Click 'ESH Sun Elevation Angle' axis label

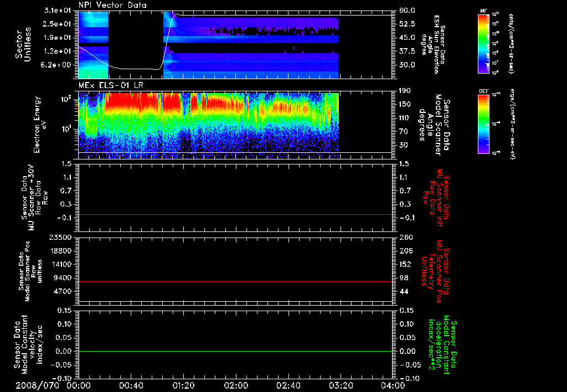(x=433, y=44)
